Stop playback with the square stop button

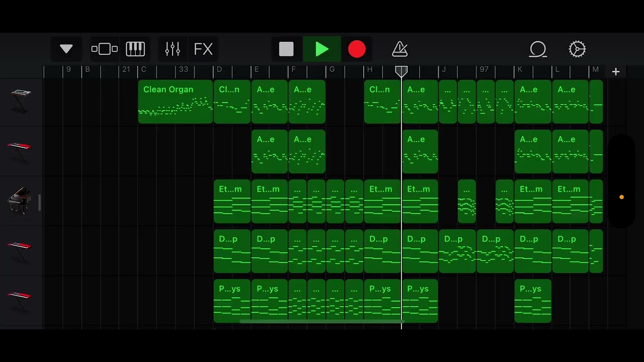[286, 49]
